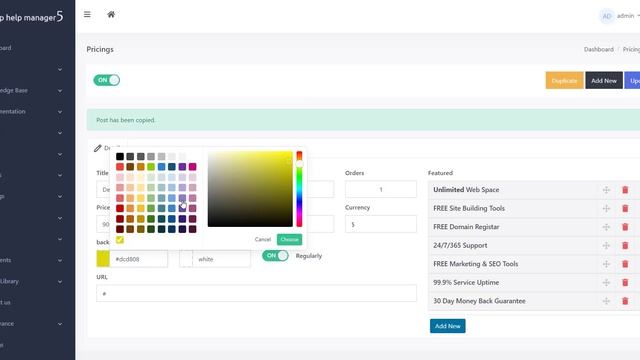Expand the sidebar item below Documentation
The width and height of the screenshot is (640, 360).
click(60, 133)
